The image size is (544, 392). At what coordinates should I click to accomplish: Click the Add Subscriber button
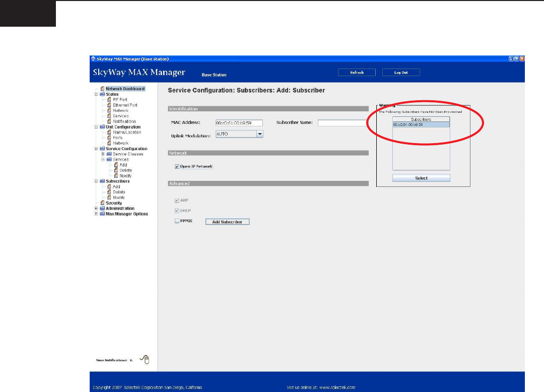[227, 222]
